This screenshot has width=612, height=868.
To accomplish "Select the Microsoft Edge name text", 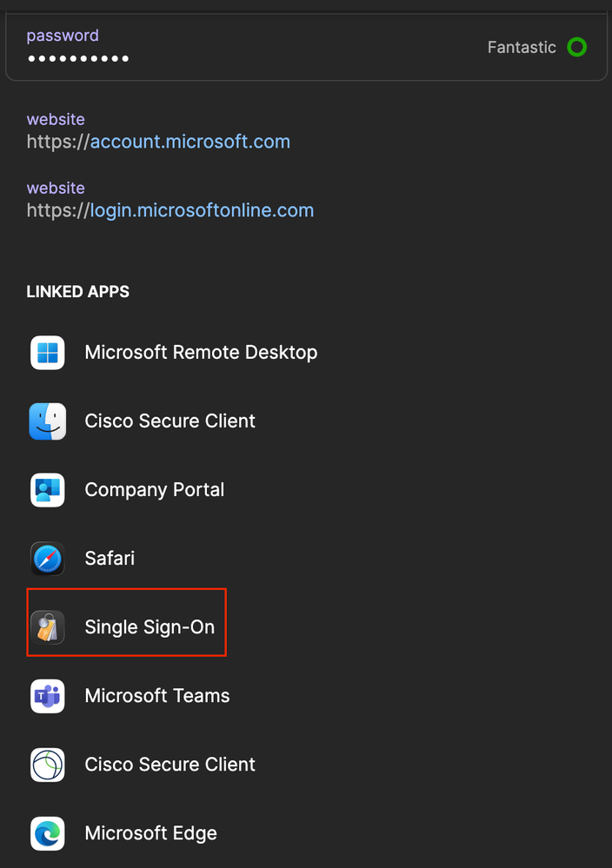I will (151, 833).
